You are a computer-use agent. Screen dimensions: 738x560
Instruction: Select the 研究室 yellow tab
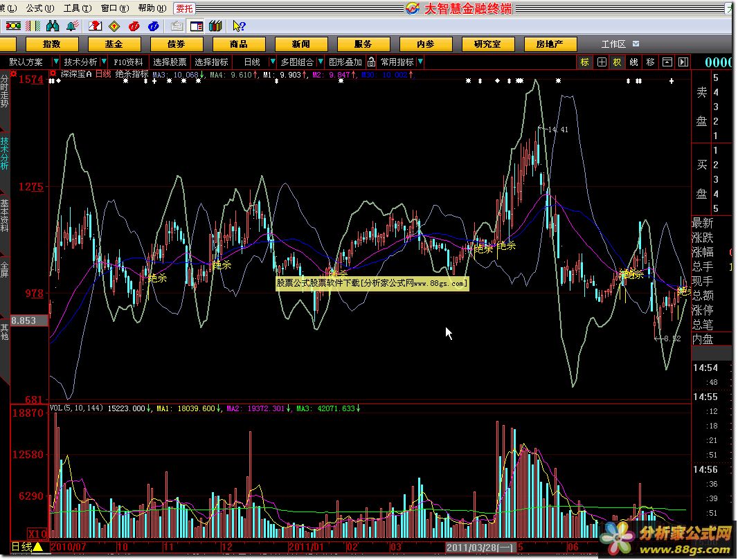[x=488, y=44]
